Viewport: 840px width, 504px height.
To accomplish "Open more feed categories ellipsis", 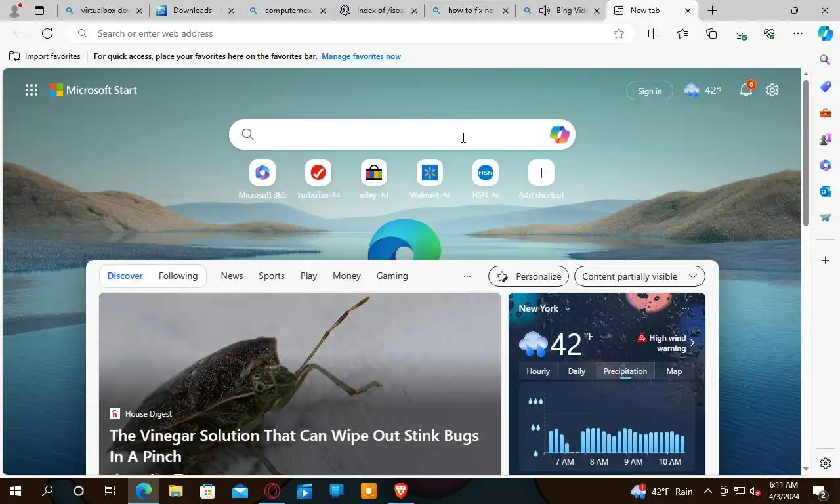I will pyautogui.click(x=467, y=276).
